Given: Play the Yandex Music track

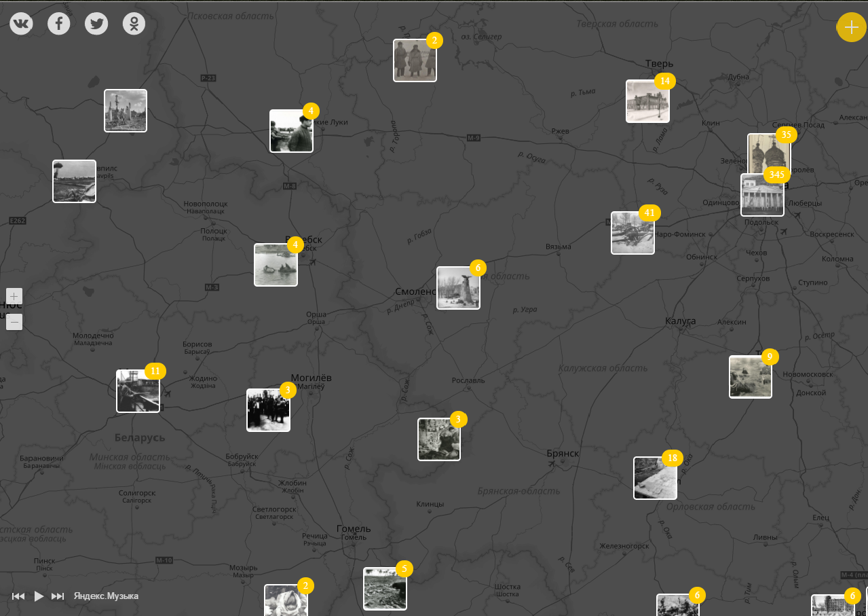Looking at the screenshot, I should click(39, 596).
